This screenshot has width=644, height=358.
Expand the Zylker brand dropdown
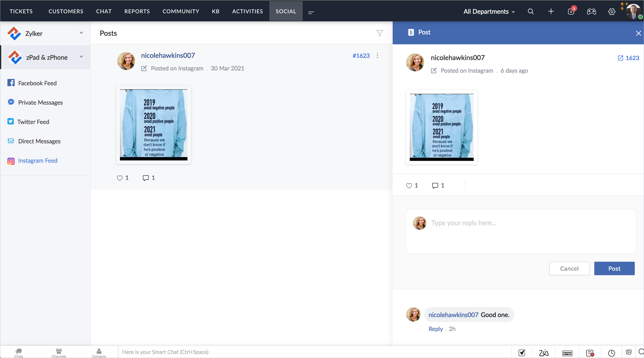tap(81, 33)
